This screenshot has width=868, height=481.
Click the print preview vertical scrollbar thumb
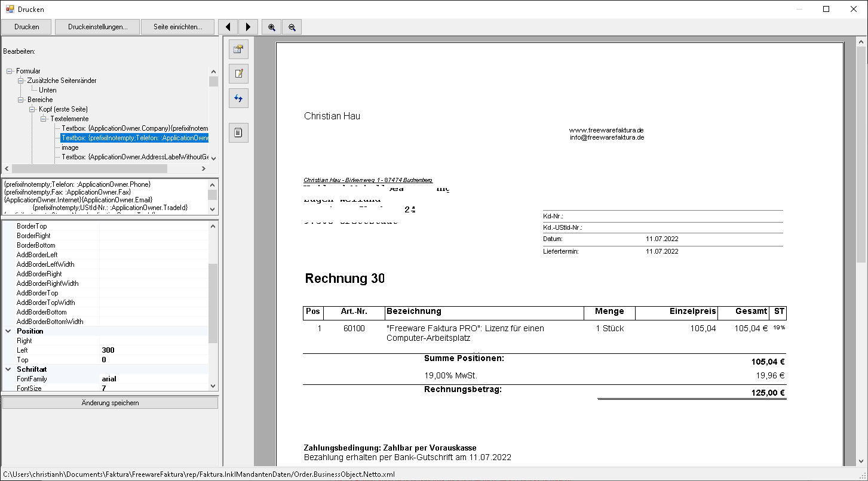[861, 154]
